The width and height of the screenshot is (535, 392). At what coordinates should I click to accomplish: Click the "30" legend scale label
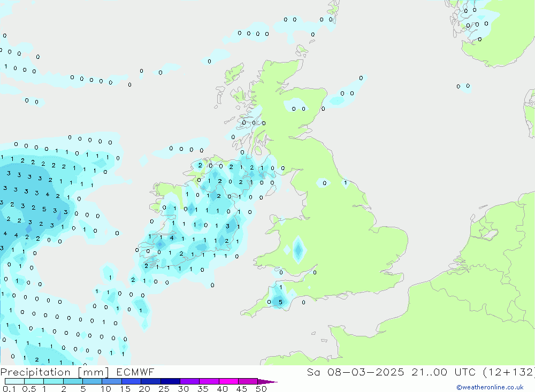[x=183, y=389]
